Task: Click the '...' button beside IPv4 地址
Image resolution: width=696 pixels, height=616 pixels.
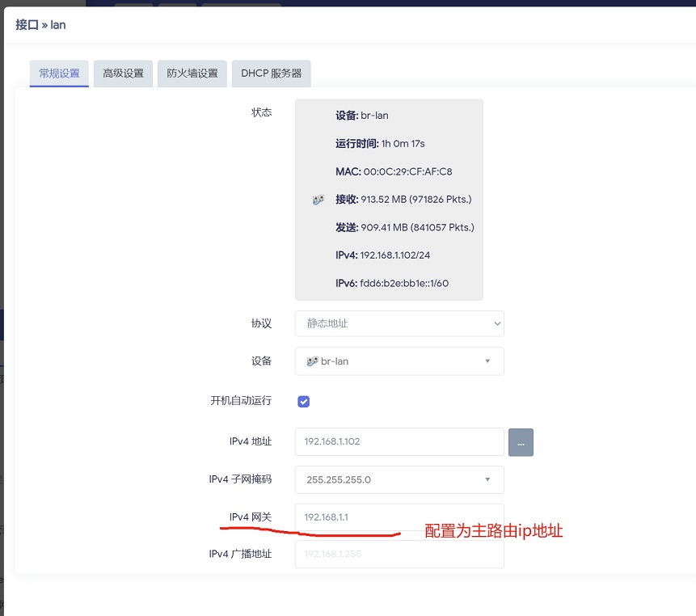Action: (x=521, y=442)
